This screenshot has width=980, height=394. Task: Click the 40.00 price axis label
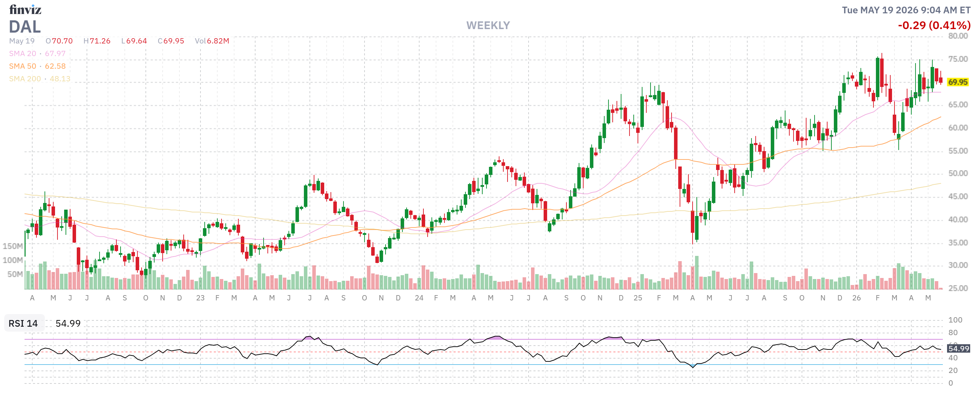click(x=958, y=219)
